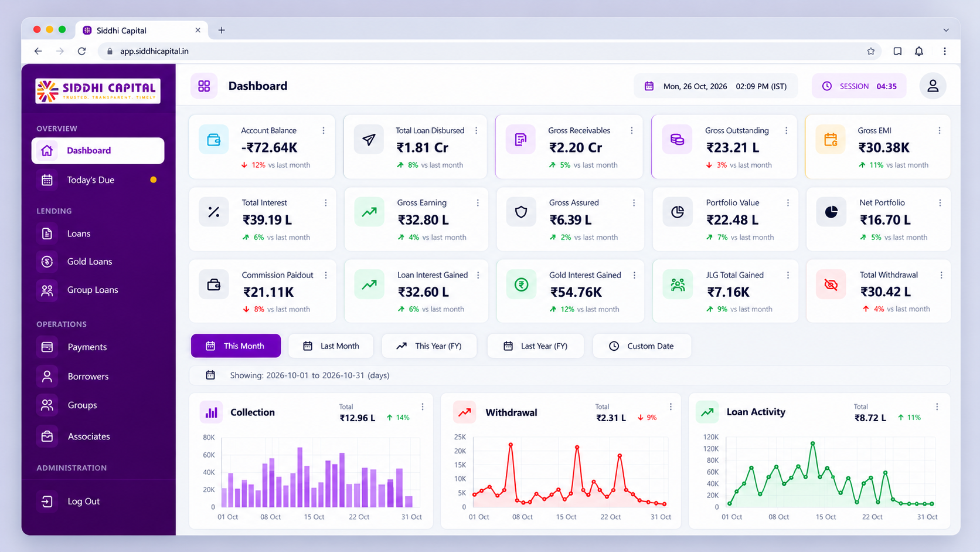Select the This Year (FY) filter
The width and height of the screenshot is (980, 552).
(430, 346)
